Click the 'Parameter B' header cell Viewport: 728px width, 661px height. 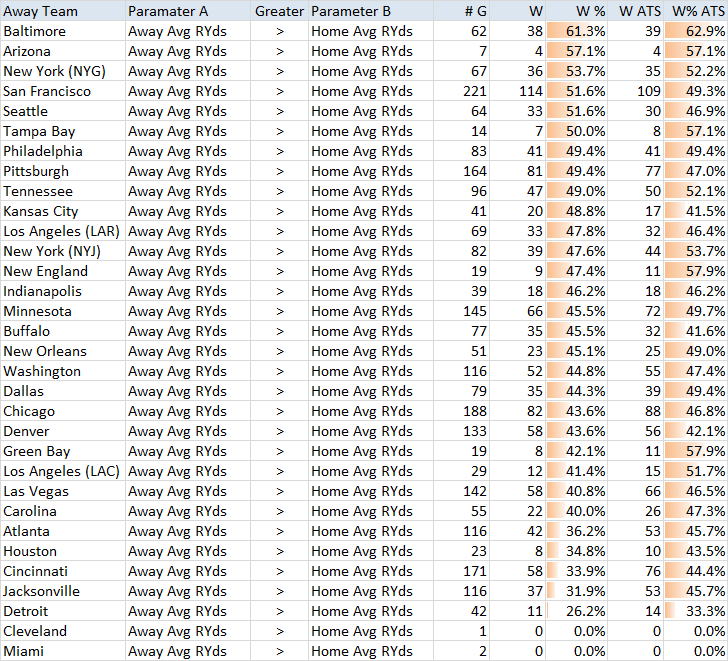[371, 11]
